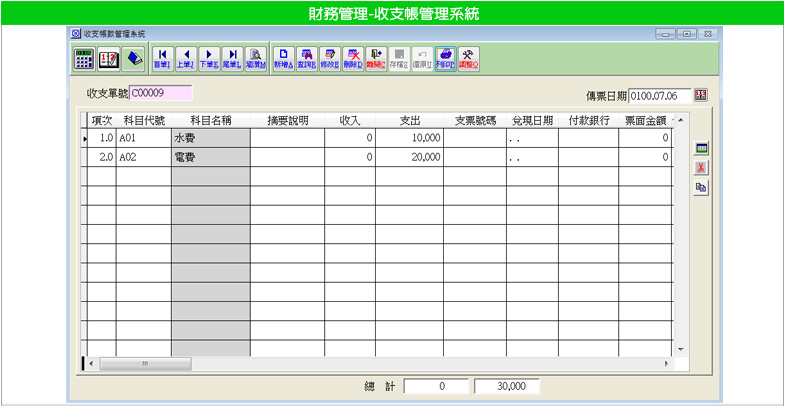Viewport: 786px width, 409px height.
Task: Add a new record (新增)
Action: [x=283, y=58]
